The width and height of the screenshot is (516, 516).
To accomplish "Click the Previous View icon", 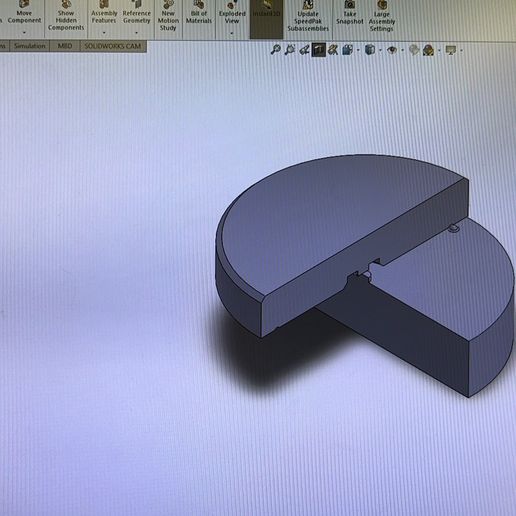I will coord(304,50).
